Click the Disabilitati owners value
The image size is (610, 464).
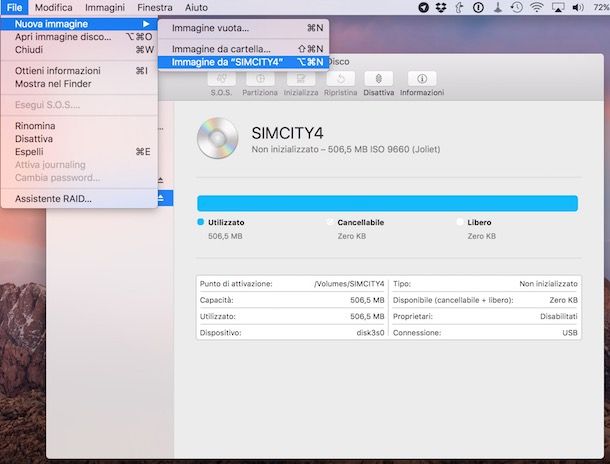pyautogui.click(x=559, y=317)
